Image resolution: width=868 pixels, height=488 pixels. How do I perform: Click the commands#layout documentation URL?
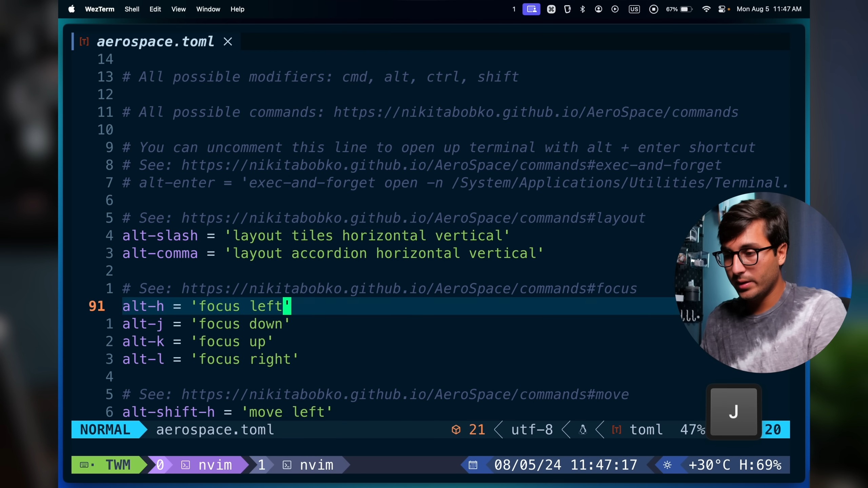coord(413,218)
